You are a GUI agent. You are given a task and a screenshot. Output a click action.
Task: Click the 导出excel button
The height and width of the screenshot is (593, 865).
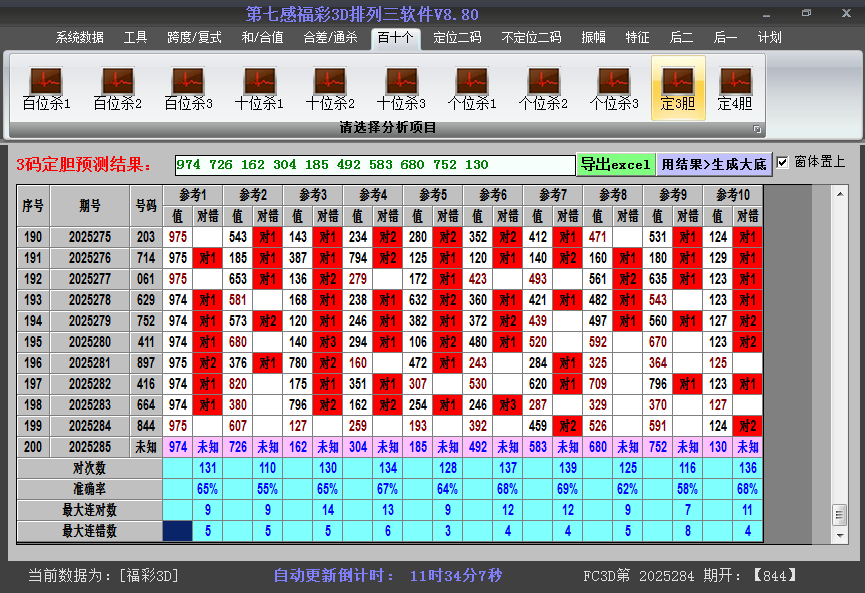(615, 164)
